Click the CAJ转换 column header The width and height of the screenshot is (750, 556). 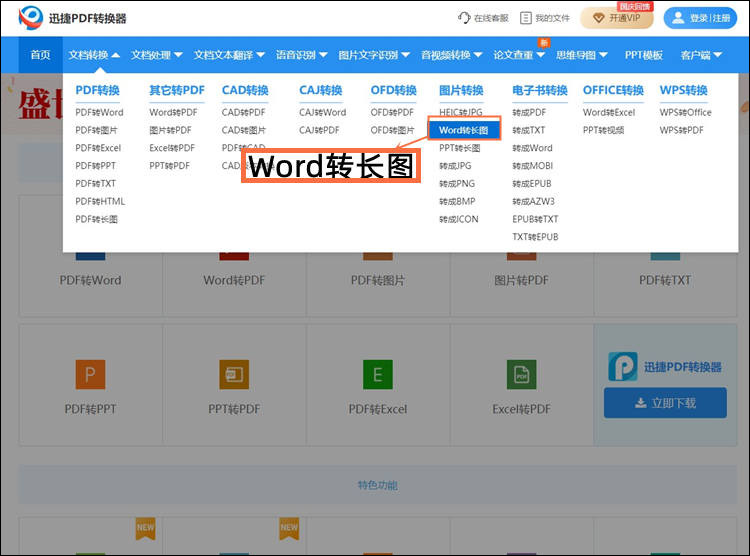pyautogui.click(x=320, y=90)
